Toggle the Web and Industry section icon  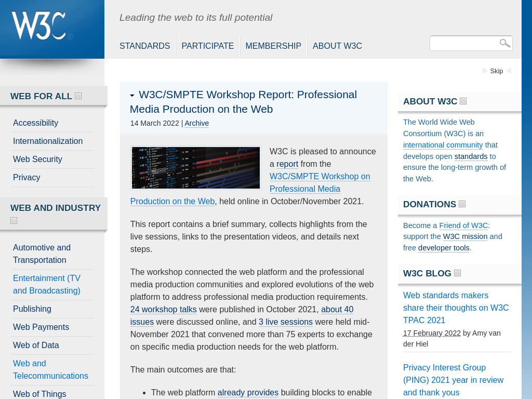(14, 220)
